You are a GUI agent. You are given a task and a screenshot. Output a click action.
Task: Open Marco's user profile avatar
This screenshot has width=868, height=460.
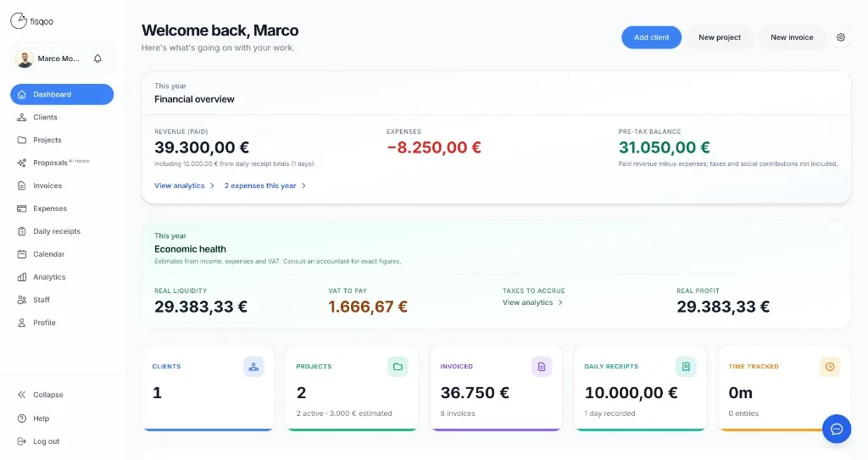[x=25, y=58]
